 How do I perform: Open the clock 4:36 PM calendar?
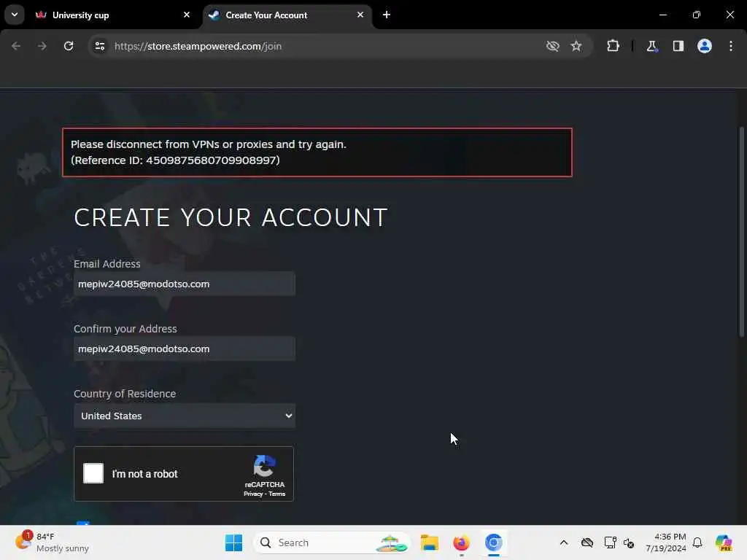pos(666,542)
